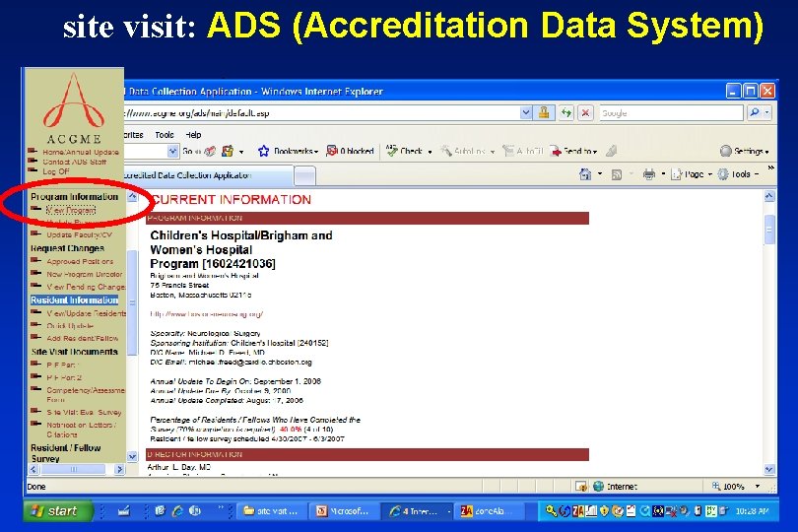798x532 pixels.
Task: Click the Send to toolbar button
Action: pos(573,151)
